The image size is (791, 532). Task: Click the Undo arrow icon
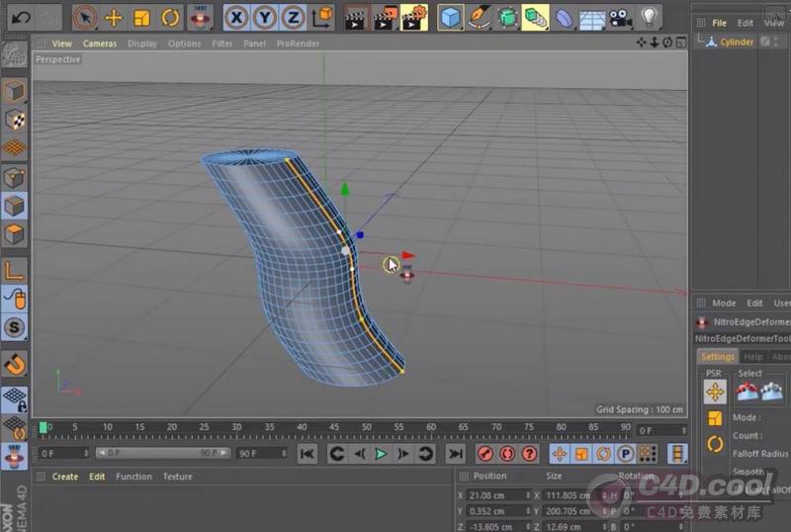click(x=21, y=18)
